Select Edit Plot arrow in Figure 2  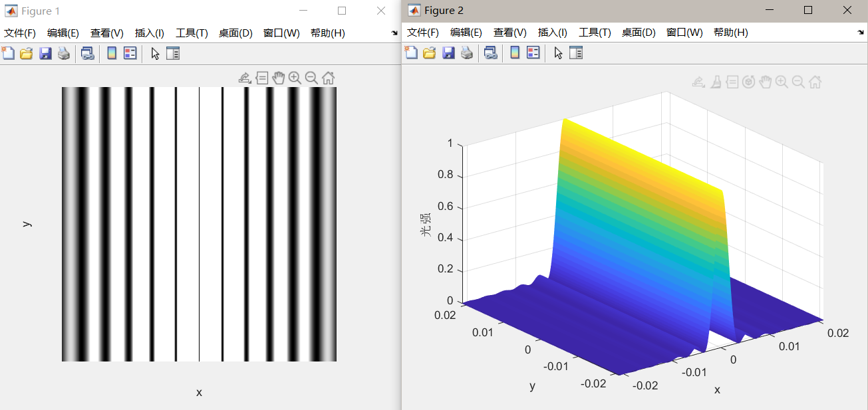point(558,53)
